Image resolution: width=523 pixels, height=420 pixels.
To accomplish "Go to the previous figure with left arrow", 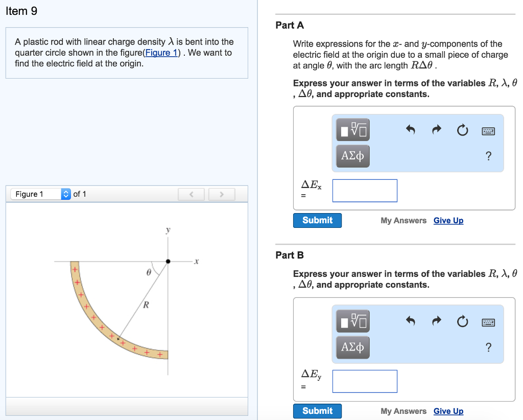I will [191, 194].
